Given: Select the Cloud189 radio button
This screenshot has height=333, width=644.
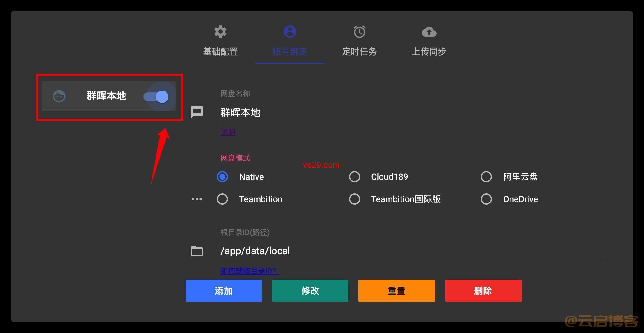Looking at the screenshot, I should coord(355,177).
